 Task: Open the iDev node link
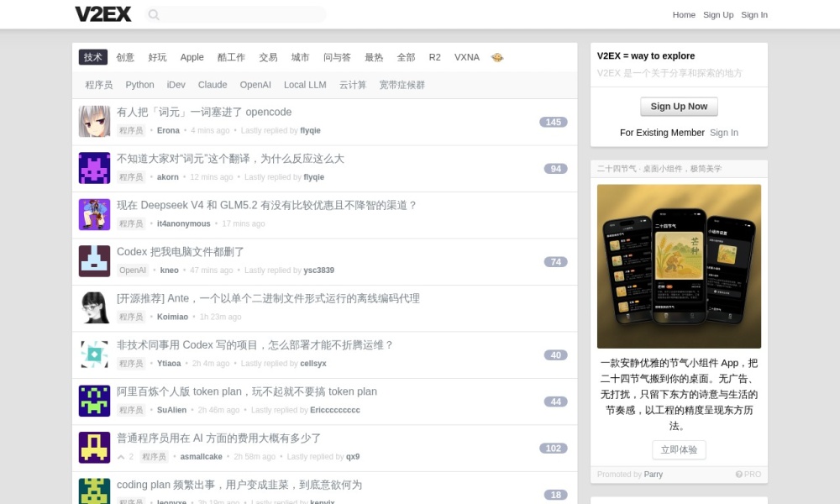(176, 85)
